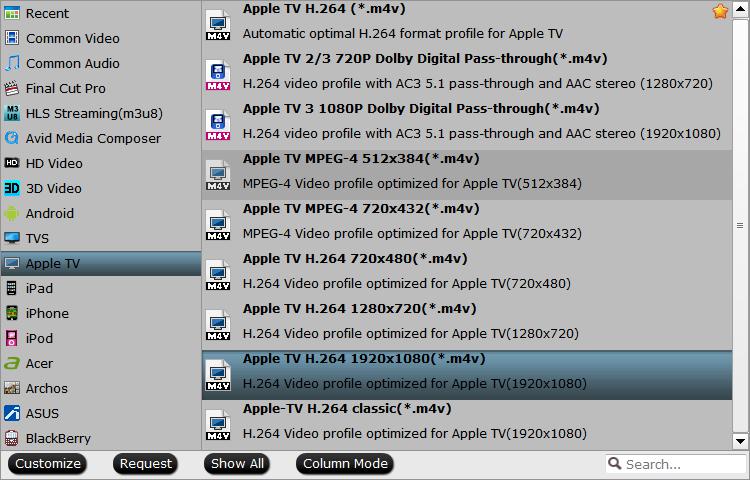
Task: Click the HD Video icon
Action: tap(11, 163)
